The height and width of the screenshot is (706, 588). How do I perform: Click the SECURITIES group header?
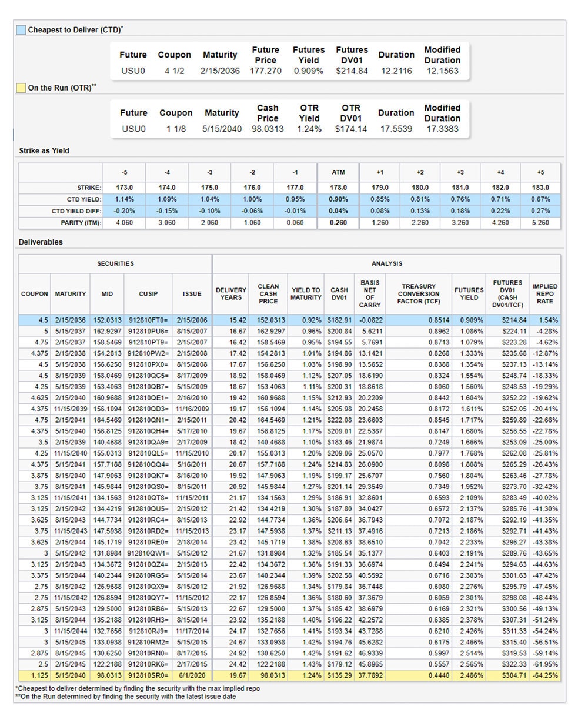click(x=115, y=264)
